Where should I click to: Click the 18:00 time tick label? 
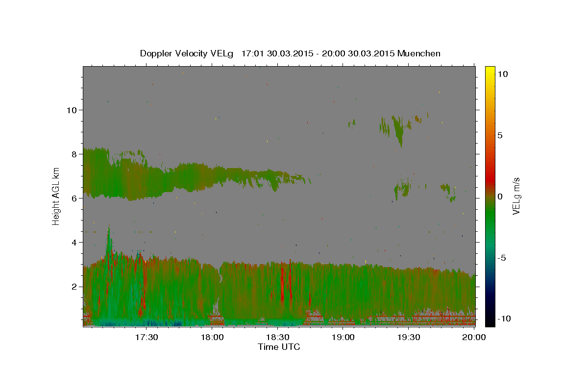pyautogui.click(x=212, y=337)
